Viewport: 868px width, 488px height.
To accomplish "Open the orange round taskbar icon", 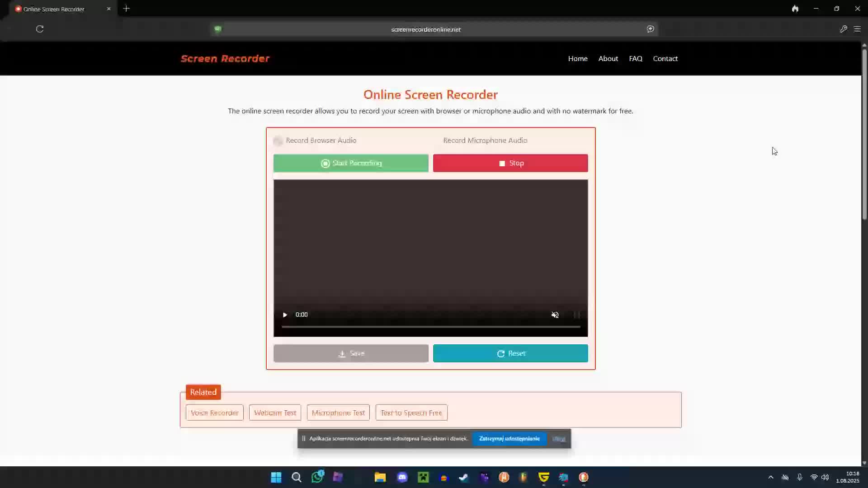I will tap(504, 477).
